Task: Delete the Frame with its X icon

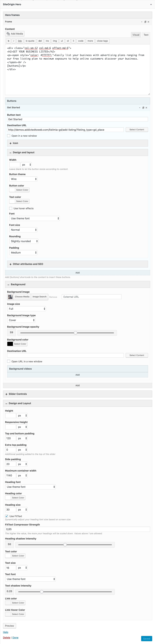Action: click(148, 22)
